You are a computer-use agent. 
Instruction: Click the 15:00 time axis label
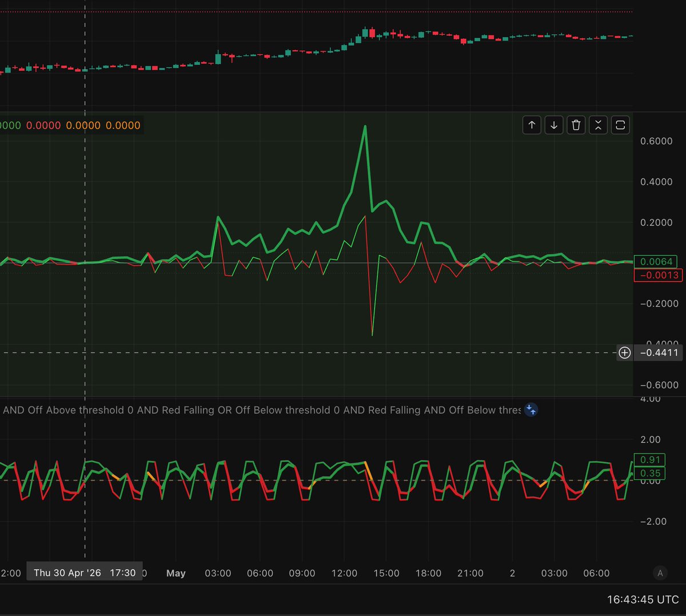coord(386,573)
